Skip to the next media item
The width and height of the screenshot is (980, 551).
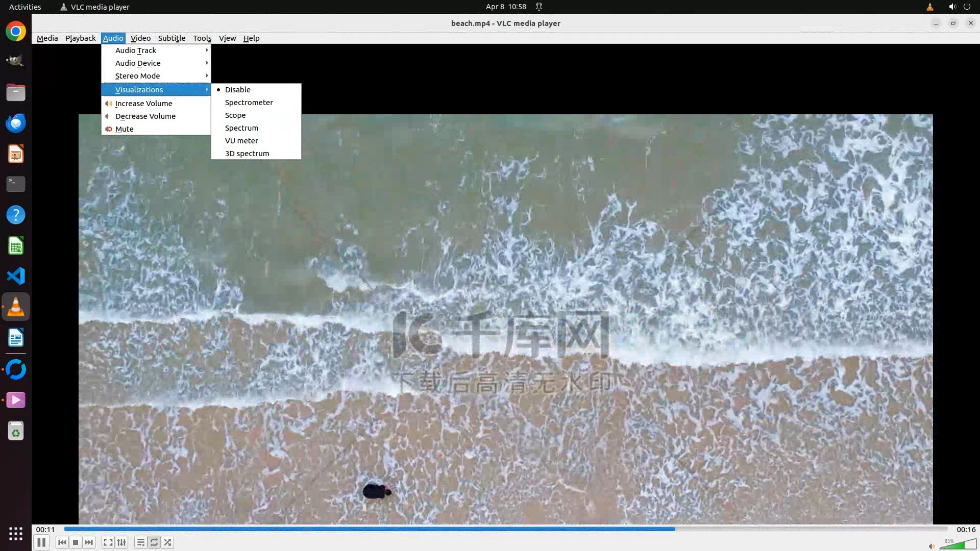89,542
